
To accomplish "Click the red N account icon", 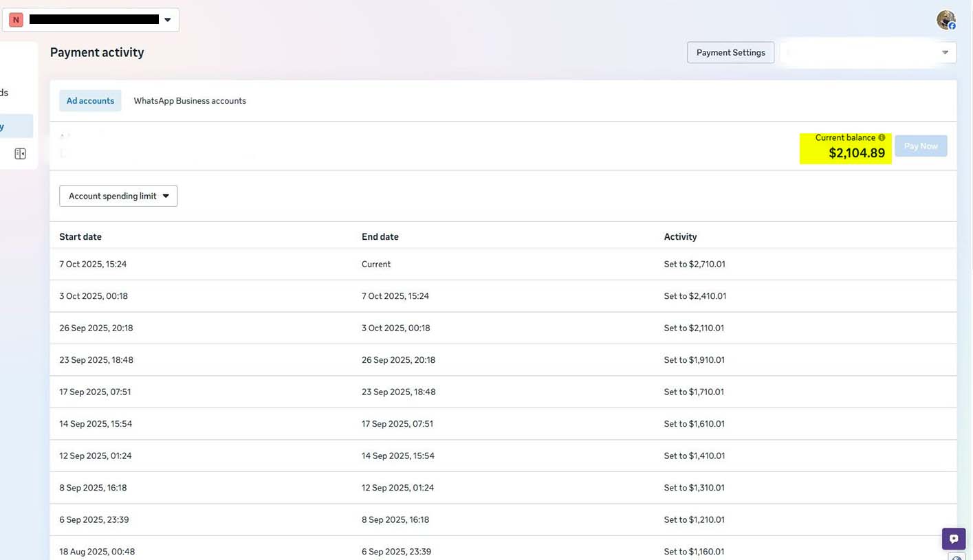I will click(x=16, y=20).
